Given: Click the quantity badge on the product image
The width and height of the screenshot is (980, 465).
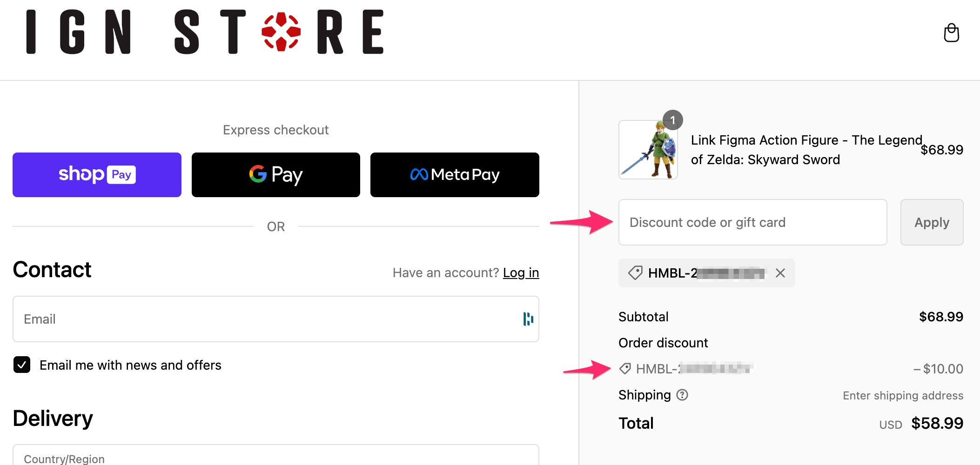Looking at the screenshot, I should click(x=673, y=120).
